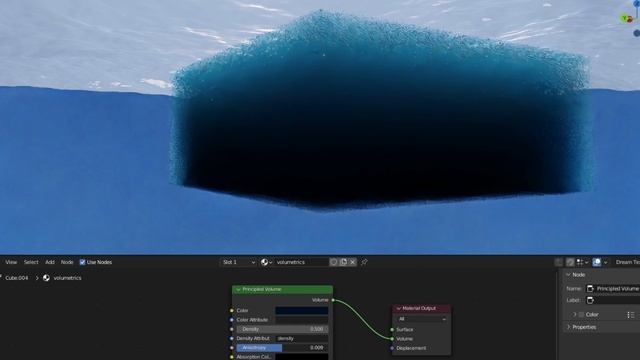Expand the Properties panel in sidebar

pos(568,327)
